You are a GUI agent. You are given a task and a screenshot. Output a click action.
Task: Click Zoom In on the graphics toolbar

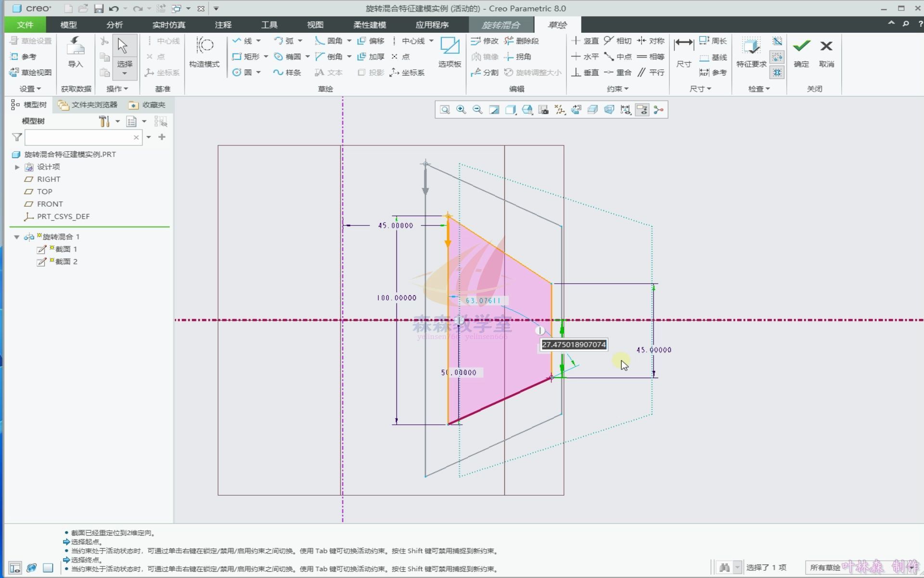point(461,110)
